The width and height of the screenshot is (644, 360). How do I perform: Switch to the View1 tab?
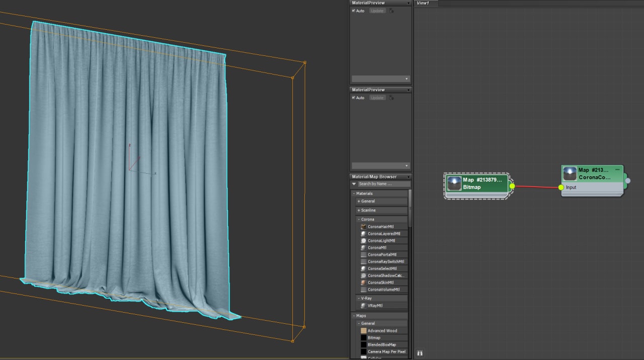click(426, 3)
